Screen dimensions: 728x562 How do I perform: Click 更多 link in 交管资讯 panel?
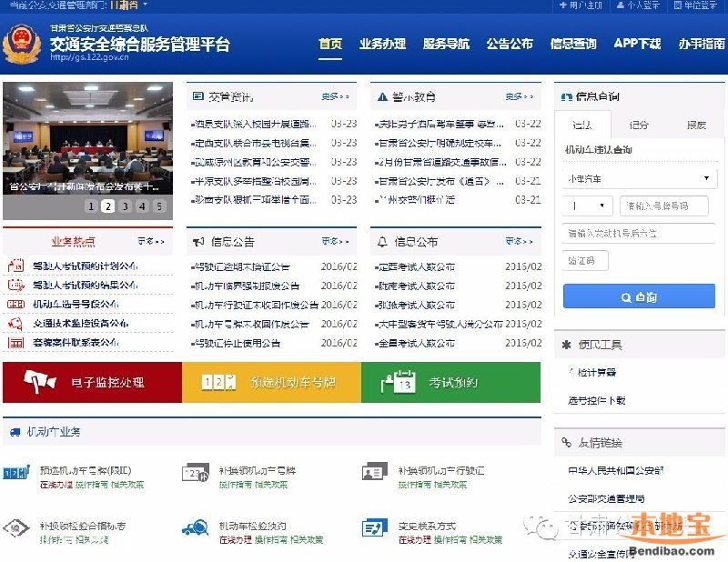pos(335,96)
